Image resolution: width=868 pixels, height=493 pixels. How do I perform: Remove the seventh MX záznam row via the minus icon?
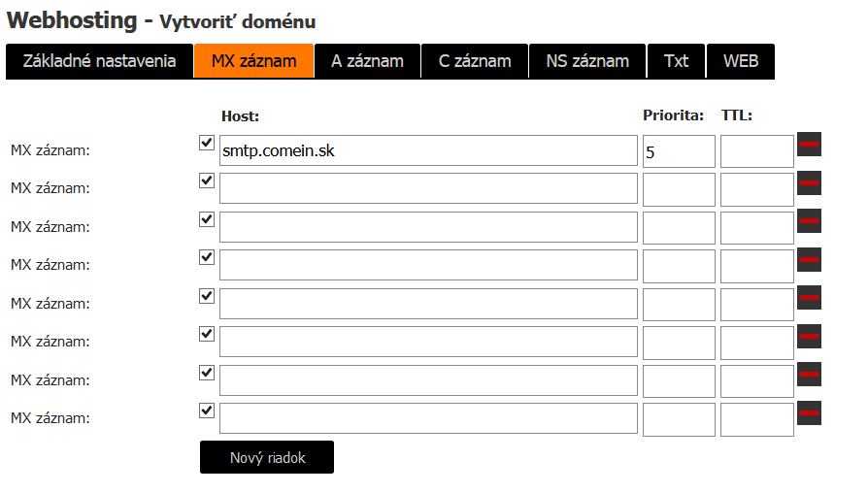coord(809,374)
